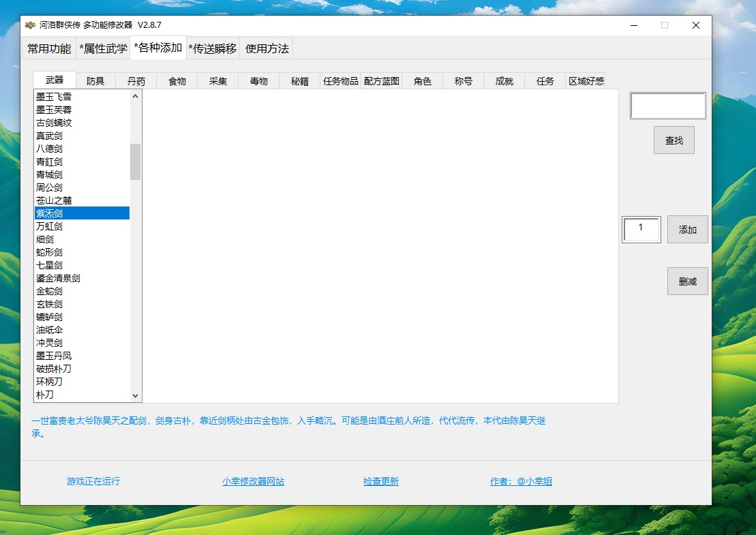Click the weapon list scroll-up arrow
The image size is (756, 535).
pyautogui.click(x=136, y=96)
